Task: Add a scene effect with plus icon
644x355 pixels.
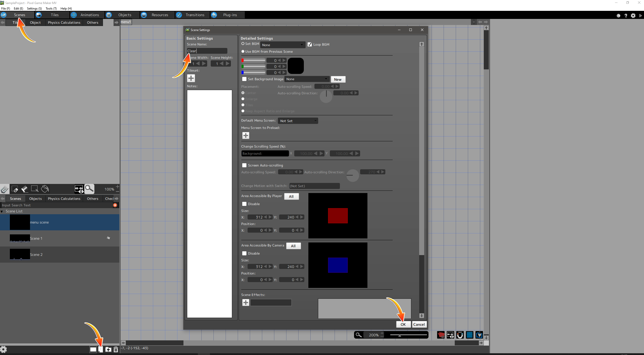Action: 246,302
